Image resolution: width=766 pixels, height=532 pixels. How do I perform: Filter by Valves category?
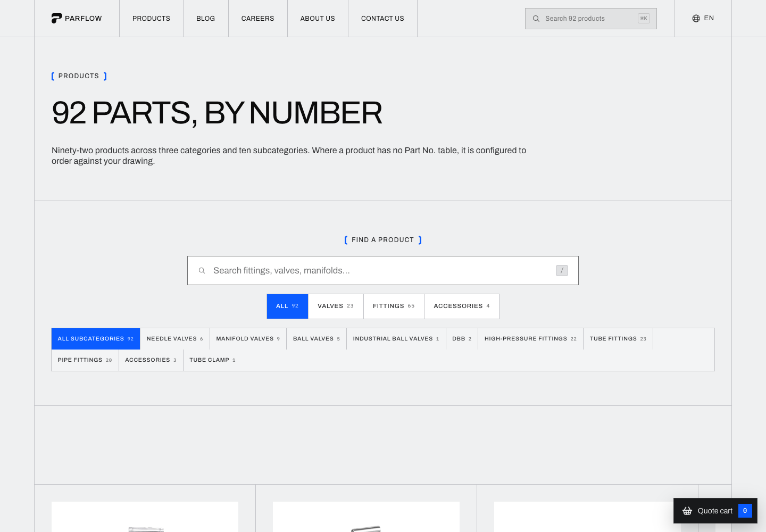pos(336,306)
